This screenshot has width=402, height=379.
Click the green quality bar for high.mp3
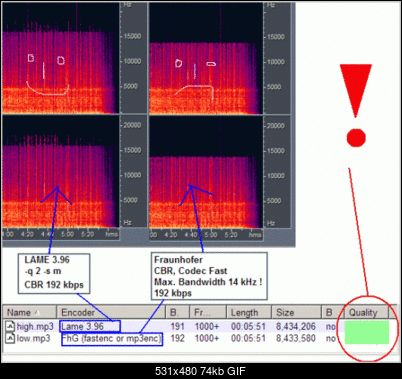[x=367, y=327]
